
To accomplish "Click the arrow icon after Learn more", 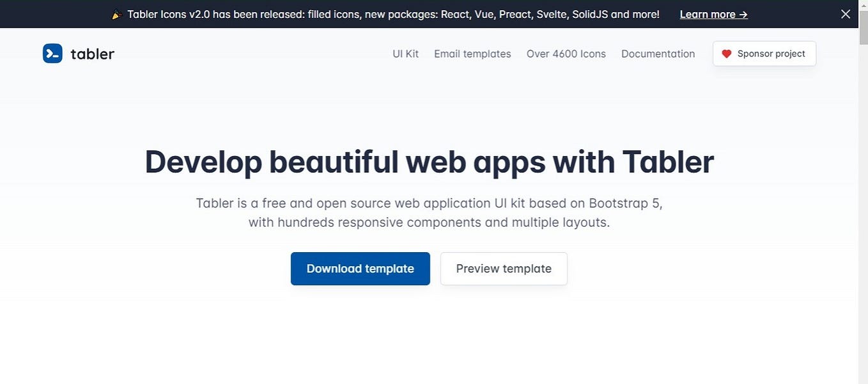I will 743,13.
